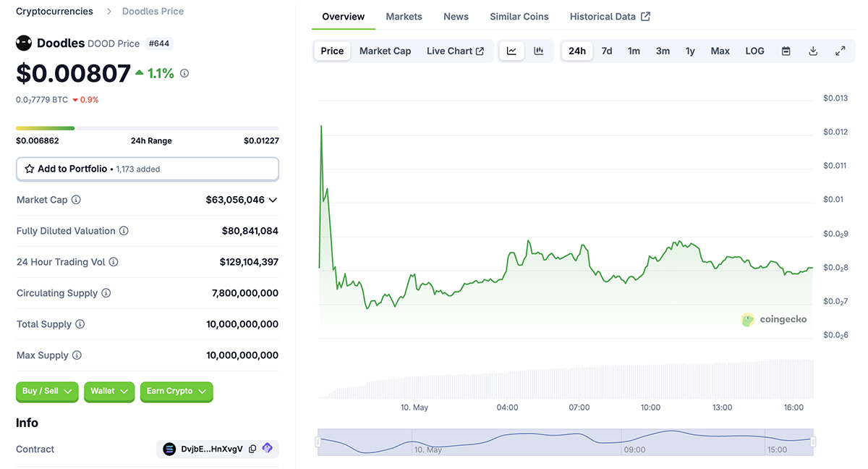Click the BTC price 0.0₇7779 BTC
Viewport: 868px width, 469px height.
[x=42, y=100]
